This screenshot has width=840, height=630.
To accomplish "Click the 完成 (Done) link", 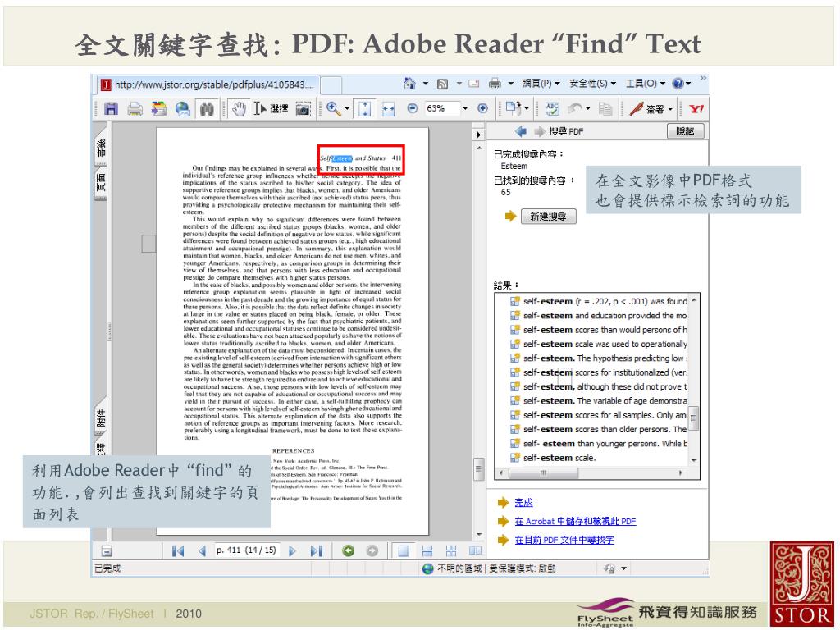I will [x=523, y=503].
